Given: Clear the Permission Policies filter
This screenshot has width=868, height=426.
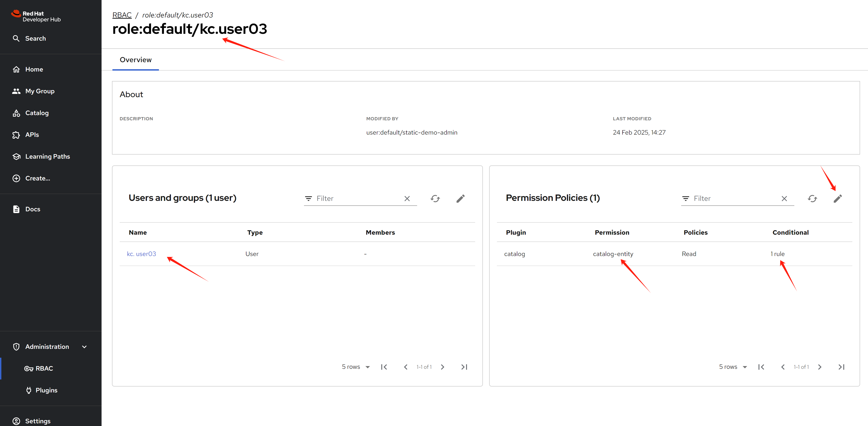Looking at the screenshot, I should click(x=784, y=199).
